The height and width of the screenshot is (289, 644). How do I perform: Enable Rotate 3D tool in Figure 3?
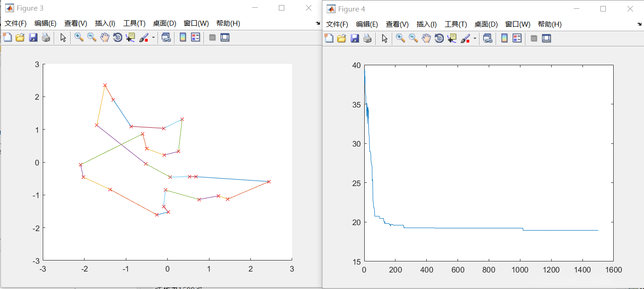point(118,38)
